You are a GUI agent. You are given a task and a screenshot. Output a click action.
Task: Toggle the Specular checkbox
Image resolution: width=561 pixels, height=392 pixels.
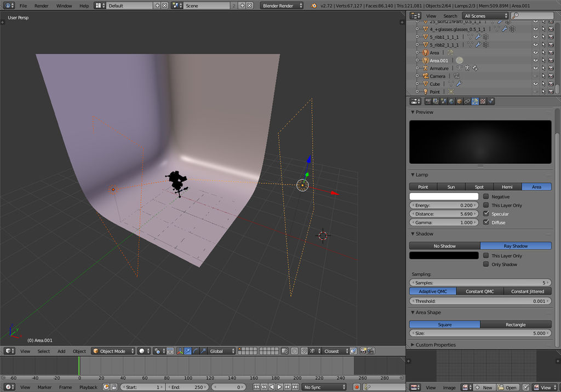point(486,214)
